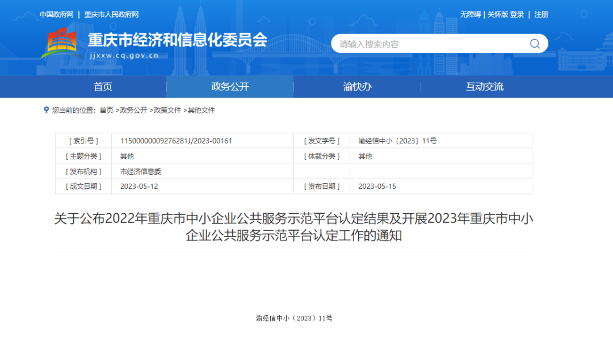
Task: Click the location pin icon in breadcrumb
Action: [x=47, y=110]
